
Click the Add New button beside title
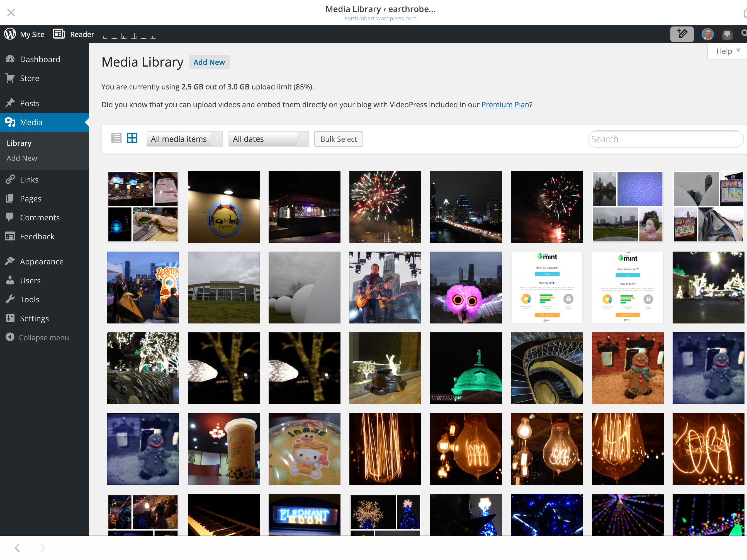[209, 62]
